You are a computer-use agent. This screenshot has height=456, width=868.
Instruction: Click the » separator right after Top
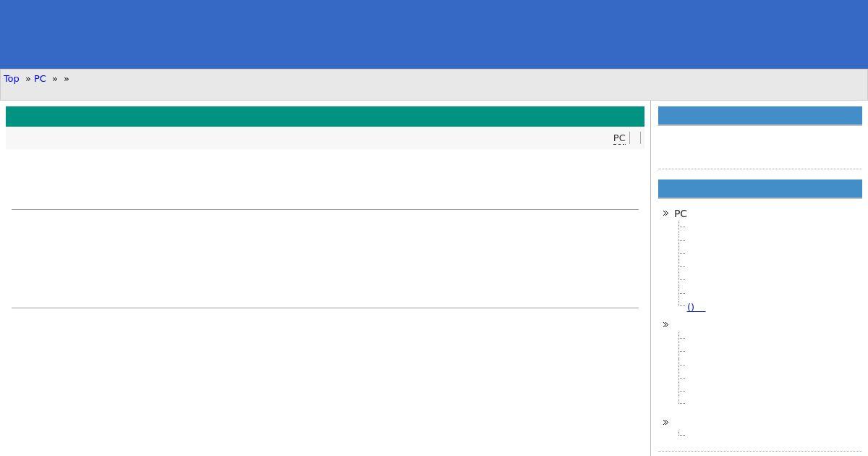click(28, 79)
